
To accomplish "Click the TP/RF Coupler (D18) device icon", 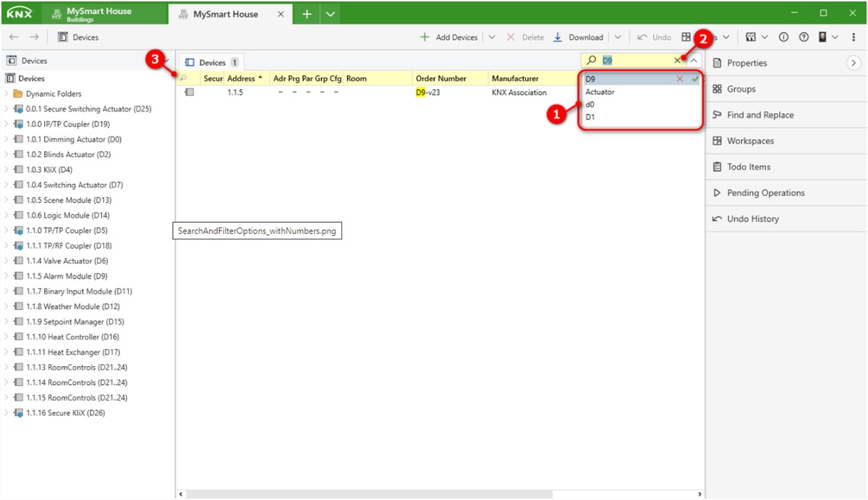I will 19,246.
